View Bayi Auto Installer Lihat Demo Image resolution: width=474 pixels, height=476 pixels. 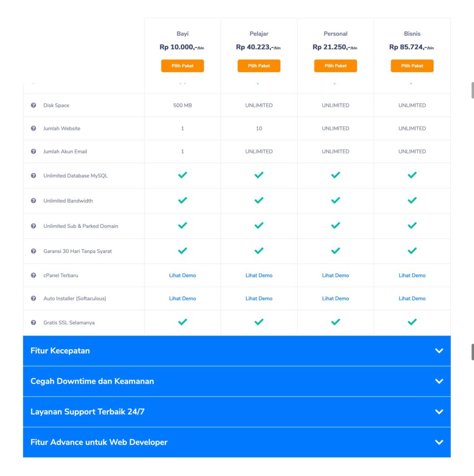click(182, 298)
